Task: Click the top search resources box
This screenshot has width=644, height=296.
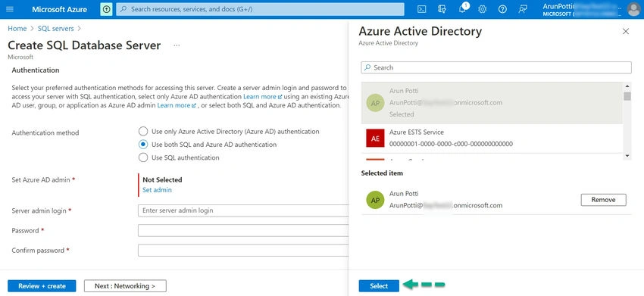Action: pos(260,9)
